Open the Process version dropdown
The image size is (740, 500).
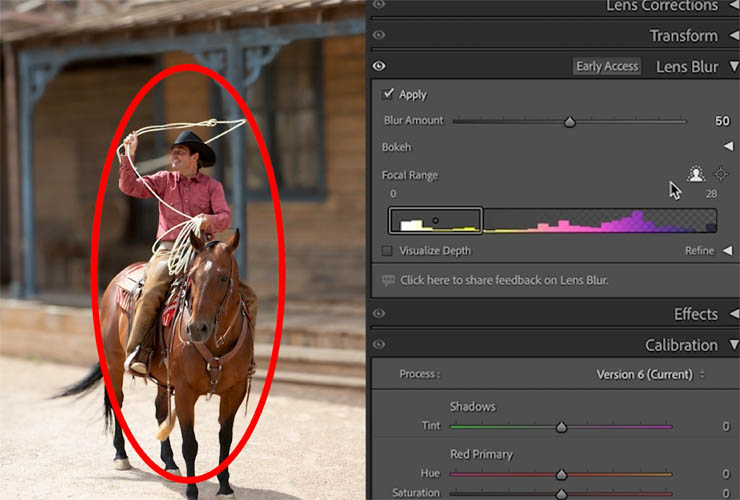click(x=650, y=374)
